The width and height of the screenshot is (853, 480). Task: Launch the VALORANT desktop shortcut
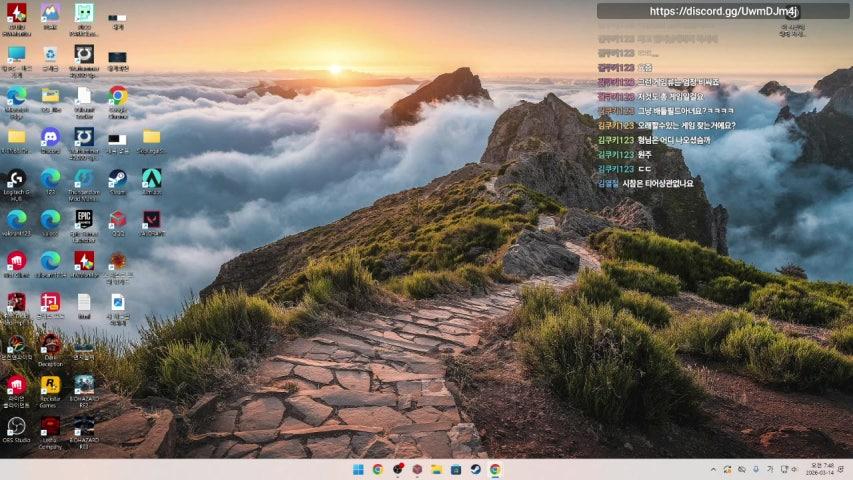[151, 219]
